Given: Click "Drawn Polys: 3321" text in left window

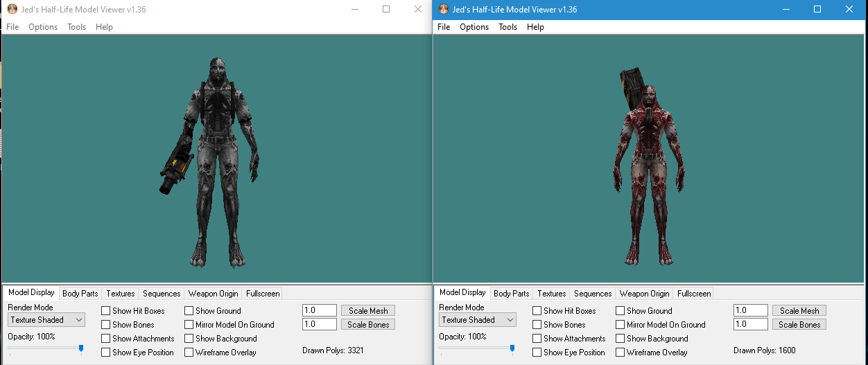Looking at the screenshot, I should [333, 350].
